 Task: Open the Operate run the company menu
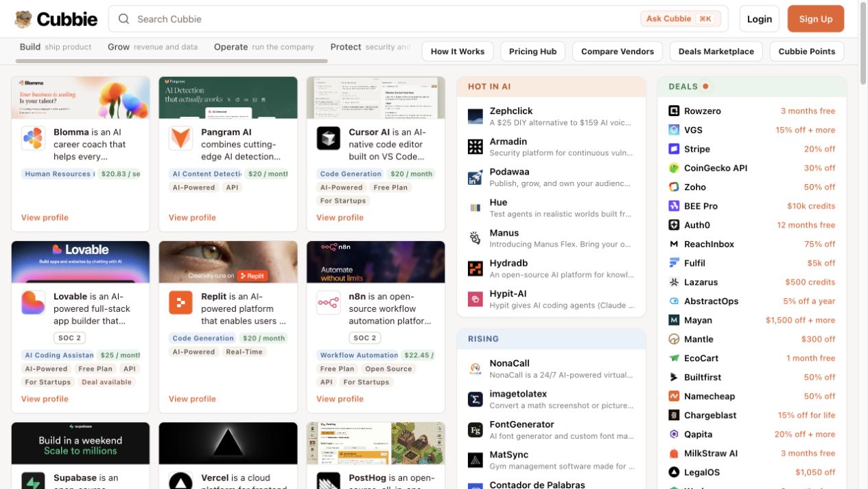263,47
